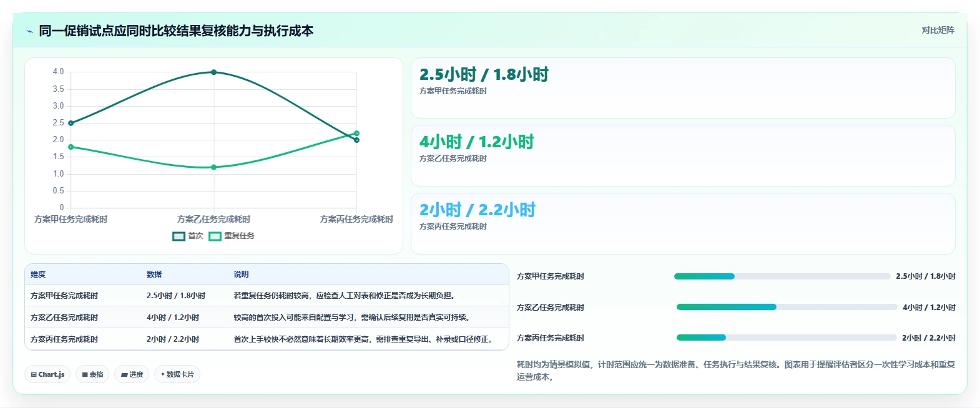
Task: Select the 方案乙任务完成耗时 table row cell
Action: pyautogui.click(x=64, y=318)
